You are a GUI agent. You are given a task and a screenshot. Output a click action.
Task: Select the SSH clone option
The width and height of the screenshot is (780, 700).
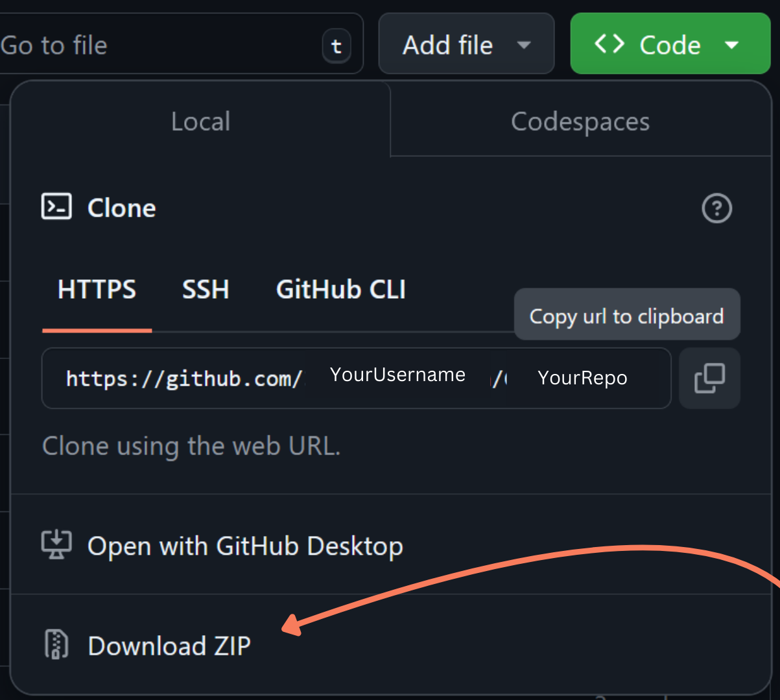[206, 290]
